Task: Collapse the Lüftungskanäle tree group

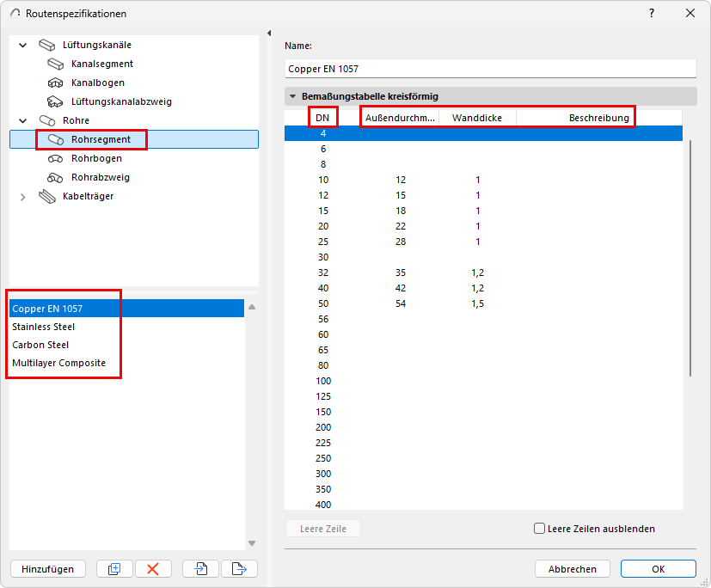Action: coord(22,45)
